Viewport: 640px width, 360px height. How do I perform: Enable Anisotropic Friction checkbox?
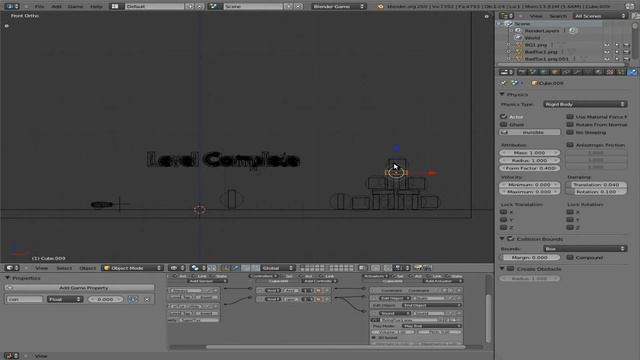[570, 144]
